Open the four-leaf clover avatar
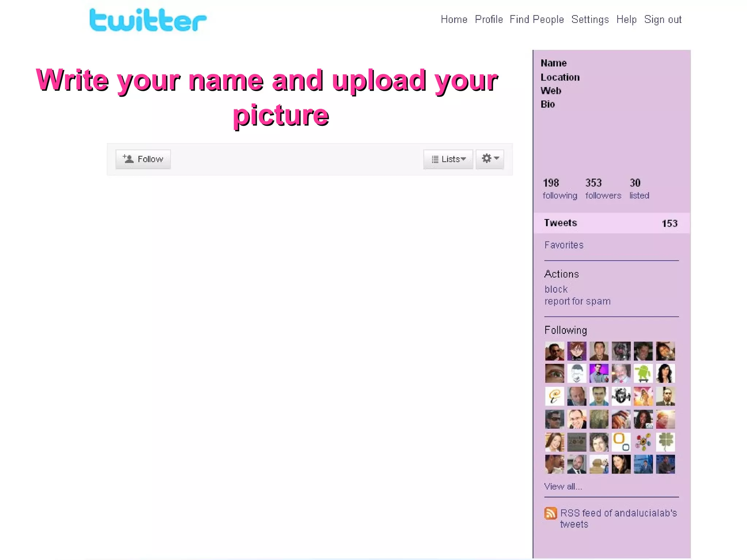The height and width of the screenshot is (560, 747). click(x=665, y=442)
